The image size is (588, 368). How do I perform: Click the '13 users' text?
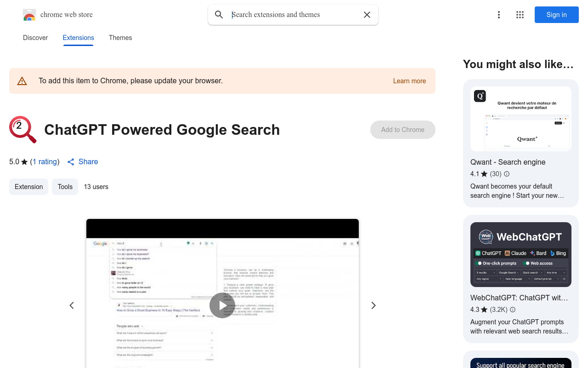[x=96, y=187]
